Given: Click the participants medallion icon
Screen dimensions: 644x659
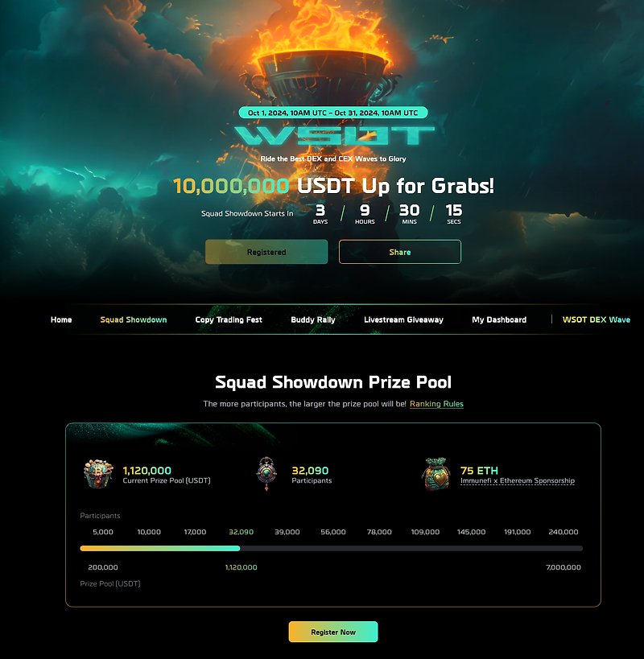Looking at the screenshot, I should 266,474.
